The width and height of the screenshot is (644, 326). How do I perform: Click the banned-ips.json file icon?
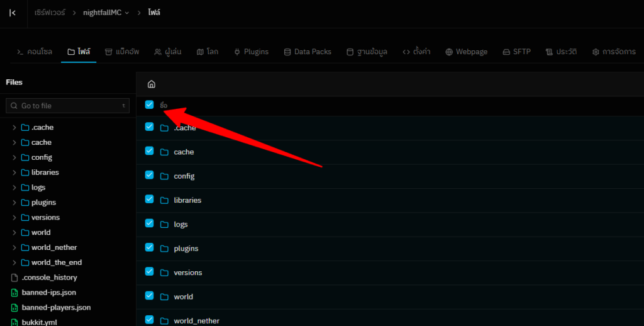(14, 293)
